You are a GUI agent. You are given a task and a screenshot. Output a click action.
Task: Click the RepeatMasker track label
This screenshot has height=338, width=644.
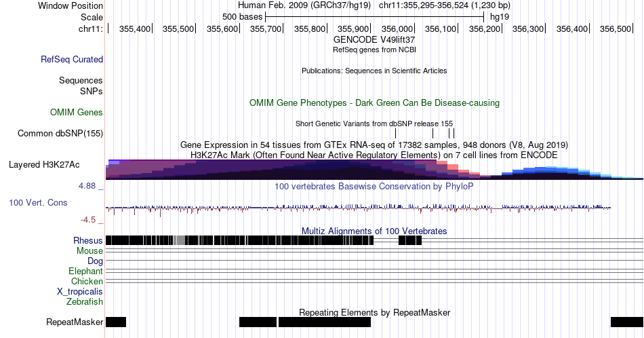point(75,322)
